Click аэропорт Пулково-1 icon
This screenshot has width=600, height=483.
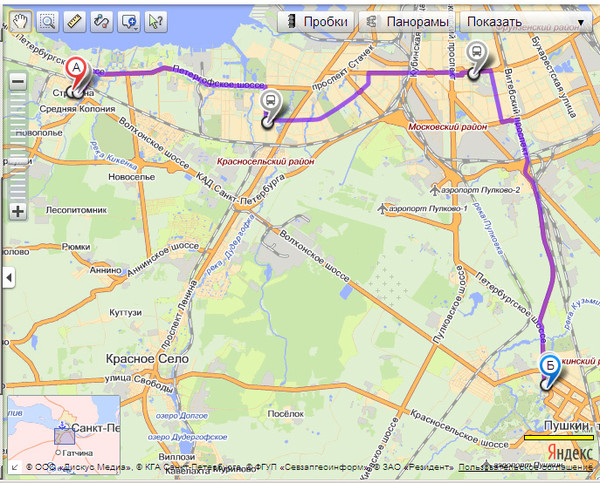point(382,209)
